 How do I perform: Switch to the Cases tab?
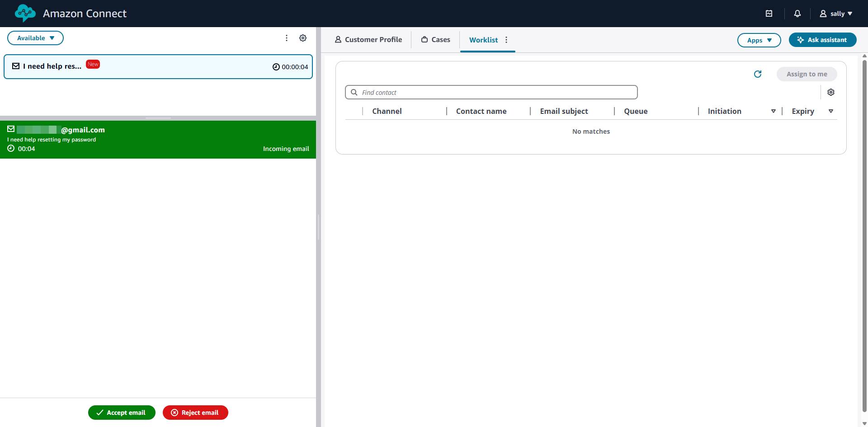click(435, 39)
